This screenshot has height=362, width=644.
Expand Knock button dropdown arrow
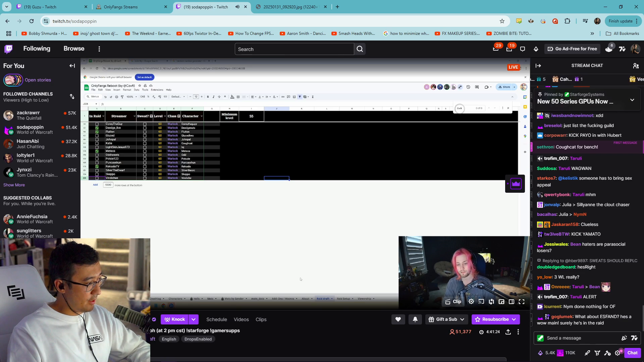[x=194, y=319]
